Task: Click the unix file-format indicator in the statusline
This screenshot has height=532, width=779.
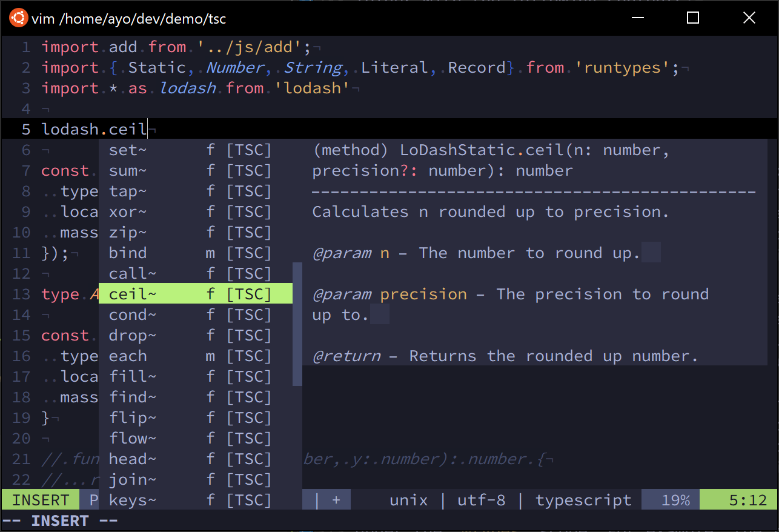Action: click(408, 499)
